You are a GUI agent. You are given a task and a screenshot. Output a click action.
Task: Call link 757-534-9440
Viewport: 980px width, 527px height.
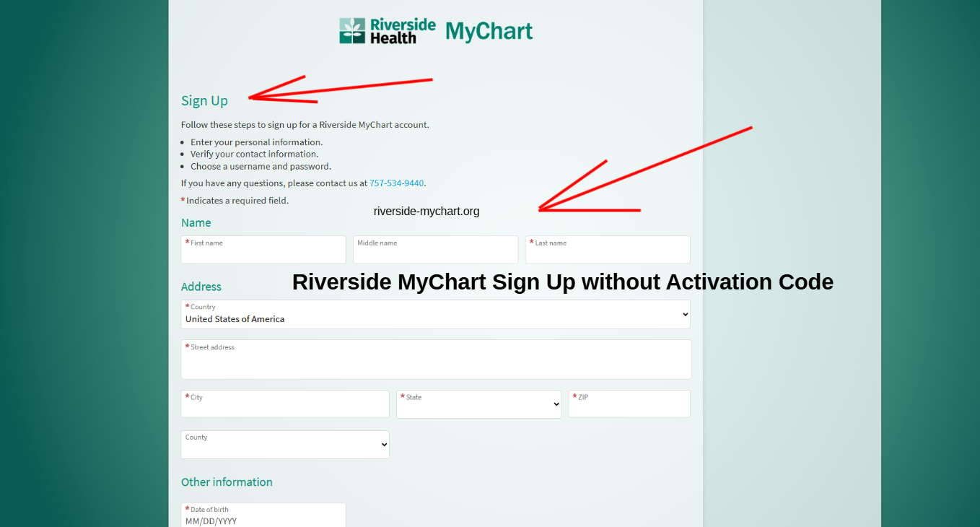396,183
